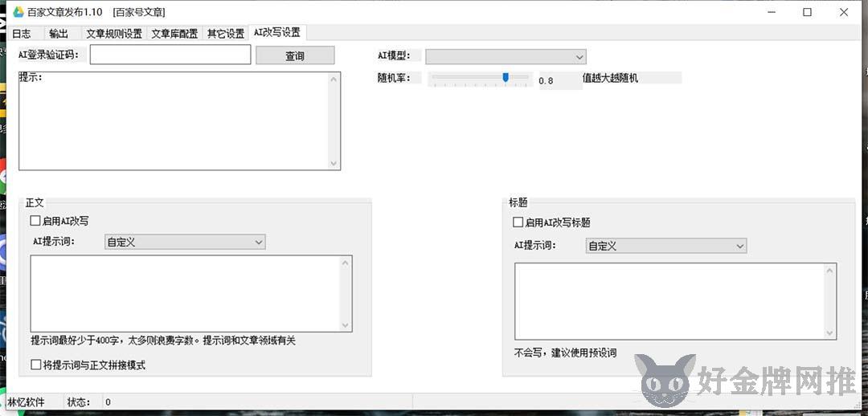Viewport: 868px width, 416px height.
Task: Open the 日志 tab
Action: 22,33
